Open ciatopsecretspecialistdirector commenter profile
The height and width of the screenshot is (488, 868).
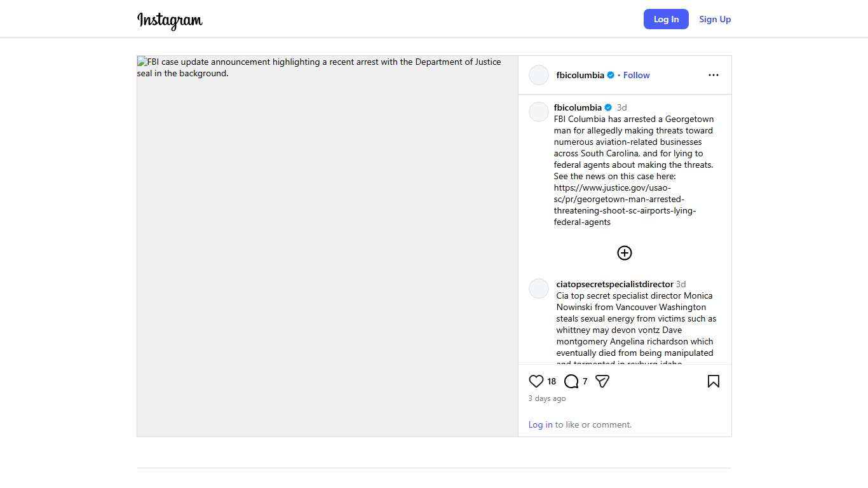point(614,284)
